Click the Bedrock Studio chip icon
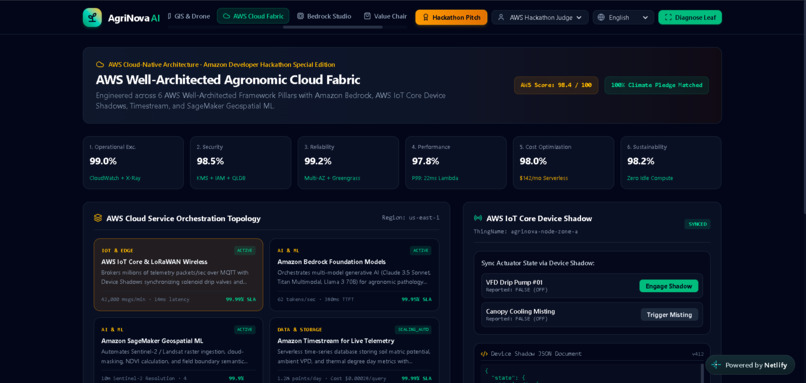806x383 pixels. click(300, 16)
